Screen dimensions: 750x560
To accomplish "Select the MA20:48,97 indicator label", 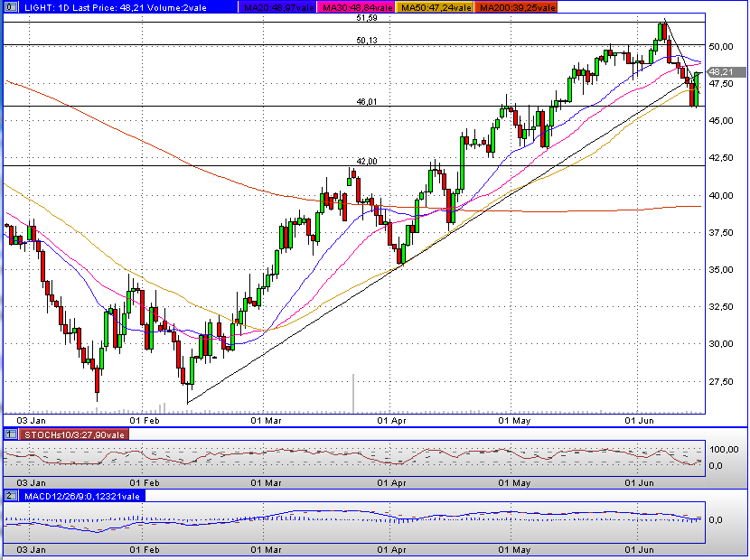I will pos(279,7).
